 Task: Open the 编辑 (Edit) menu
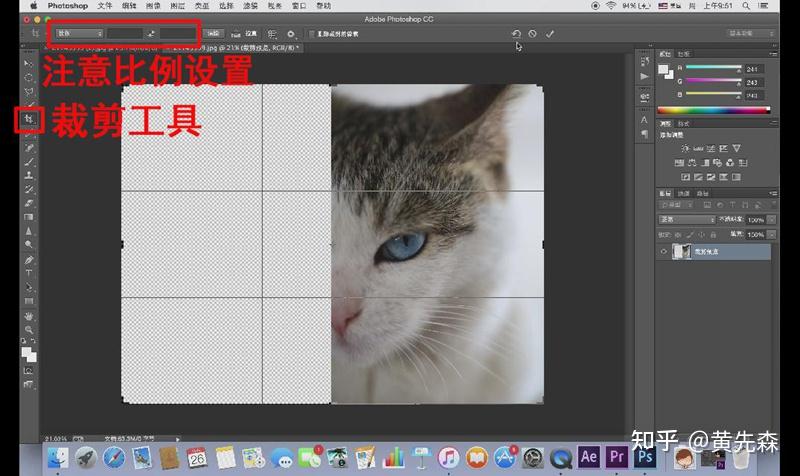(129, 6)
